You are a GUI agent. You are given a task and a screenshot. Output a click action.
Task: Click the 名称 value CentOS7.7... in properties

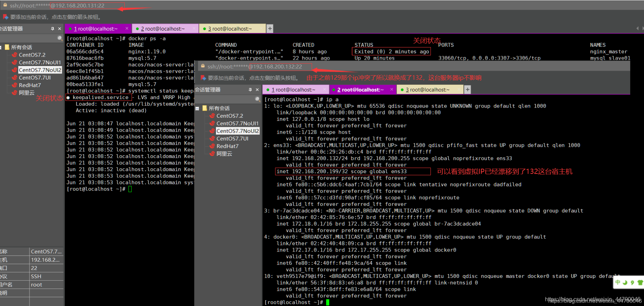coord(46,252)
